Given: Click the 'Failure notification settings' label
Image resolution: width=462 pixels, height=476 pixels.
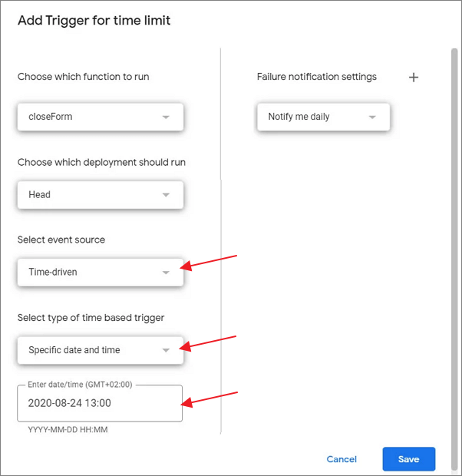Looking at the screenshot, I should pyautogui.click(x=317, y=77).
